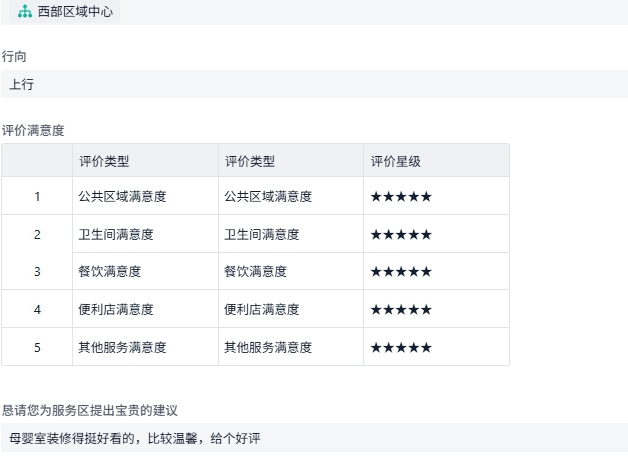Viewport: 628px width, 469px height.
Task: Click the star rating for 便利店满意度
Action: [401, 310]
